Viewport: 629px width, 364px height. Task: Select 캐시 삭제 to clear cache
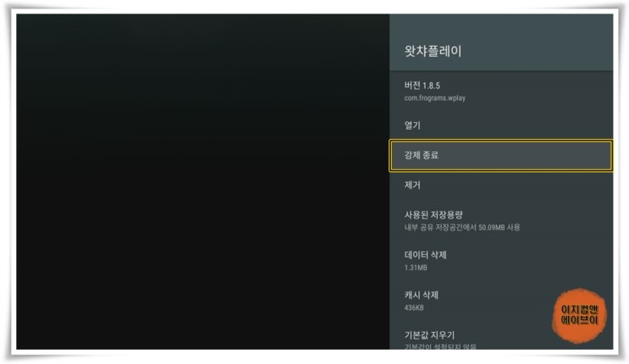[501, 301]
